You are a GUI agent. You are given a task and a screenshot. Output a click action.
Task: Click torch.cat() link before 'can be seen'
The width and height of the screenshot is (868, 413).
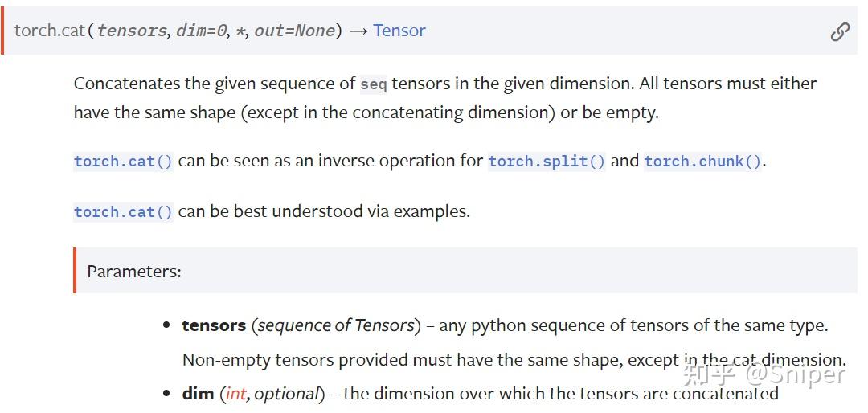pyautogui.click(x=123, y=161)
